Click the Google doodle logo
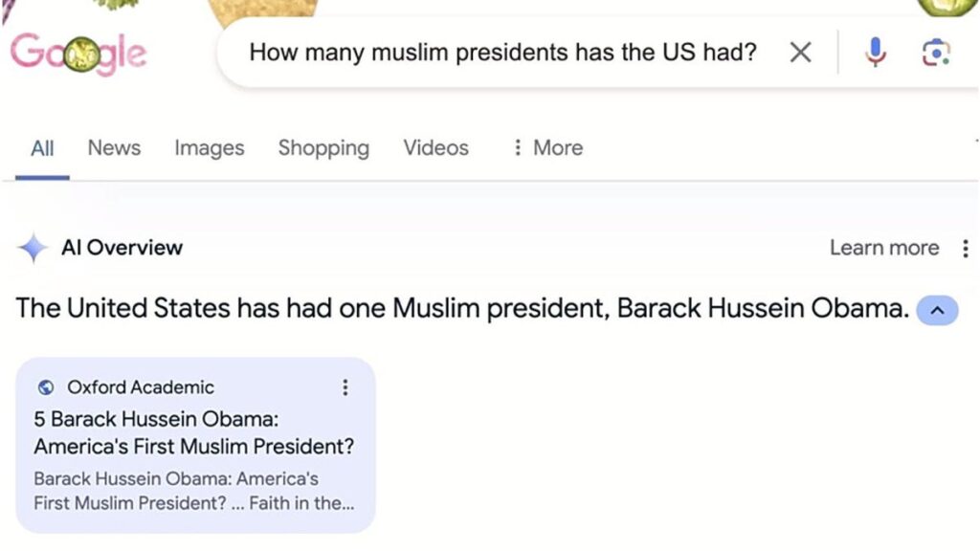 pos(78,52)
